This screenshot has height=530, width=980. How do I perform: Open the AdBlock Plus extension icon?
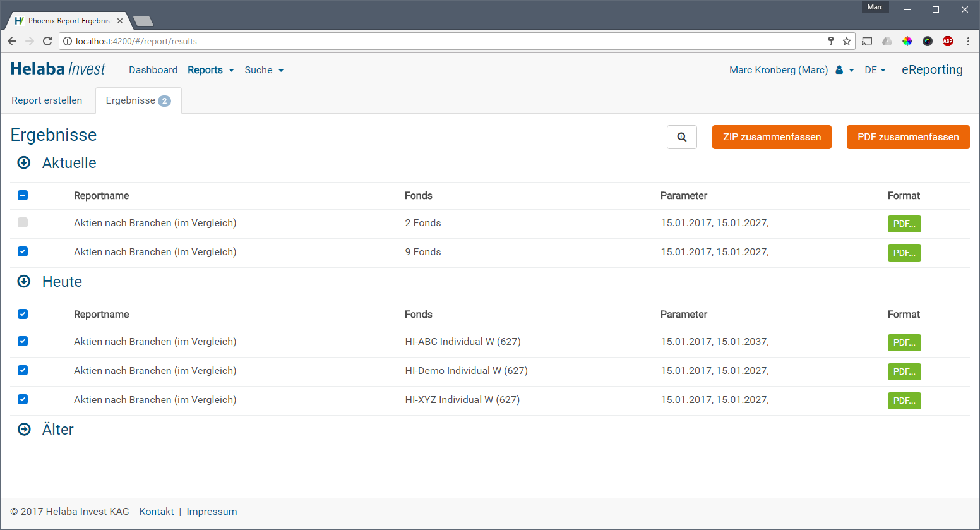pos(947,41)
